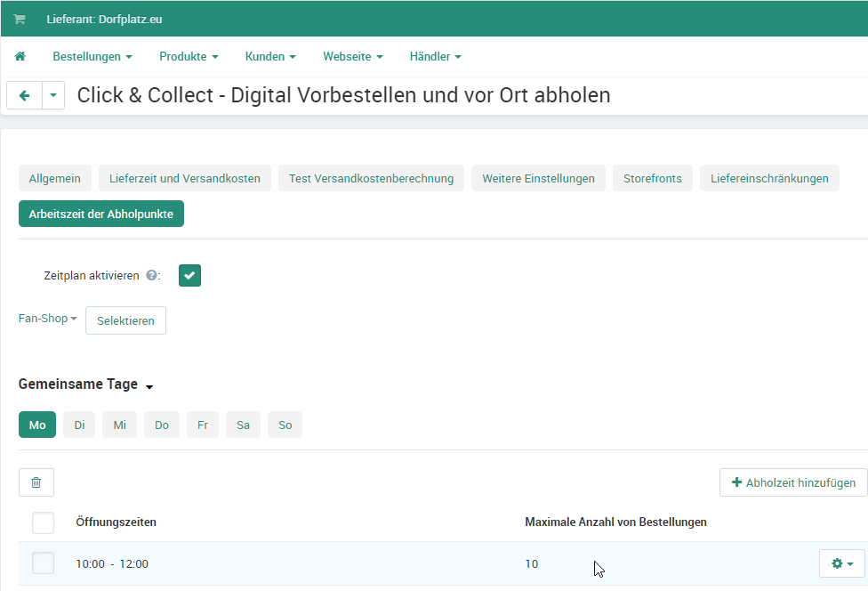Click the trash delete icon button

[36, 482]
